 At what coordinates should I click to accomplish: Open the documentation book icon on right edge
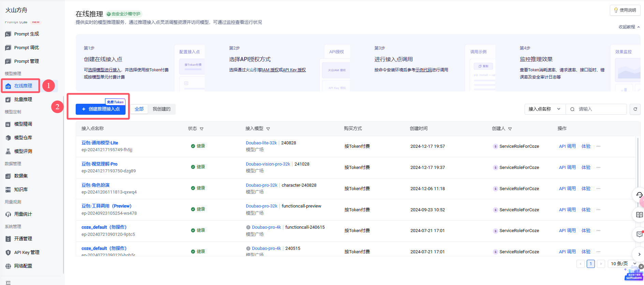pos(639,215)
